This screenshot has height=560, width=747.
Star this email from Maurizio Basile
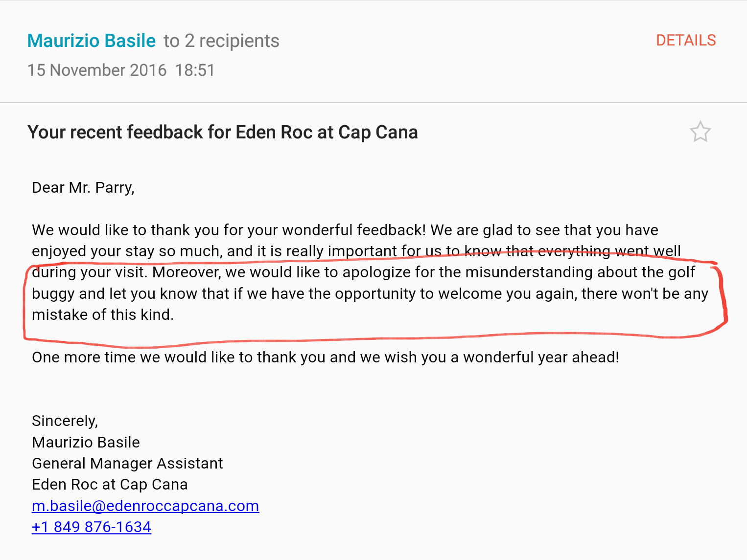pos(700,132)
